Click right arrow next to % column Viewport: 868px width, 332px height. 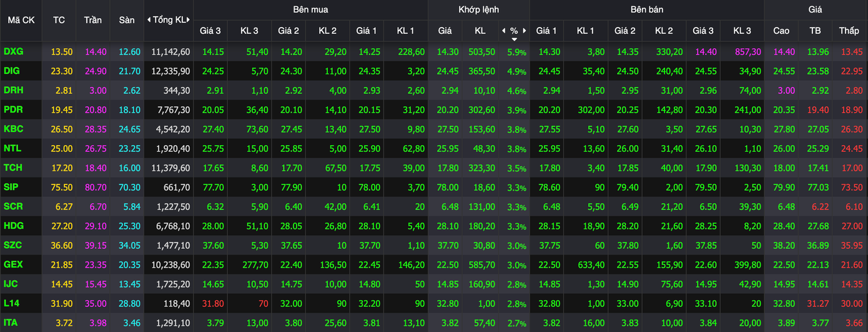[525, 31]
